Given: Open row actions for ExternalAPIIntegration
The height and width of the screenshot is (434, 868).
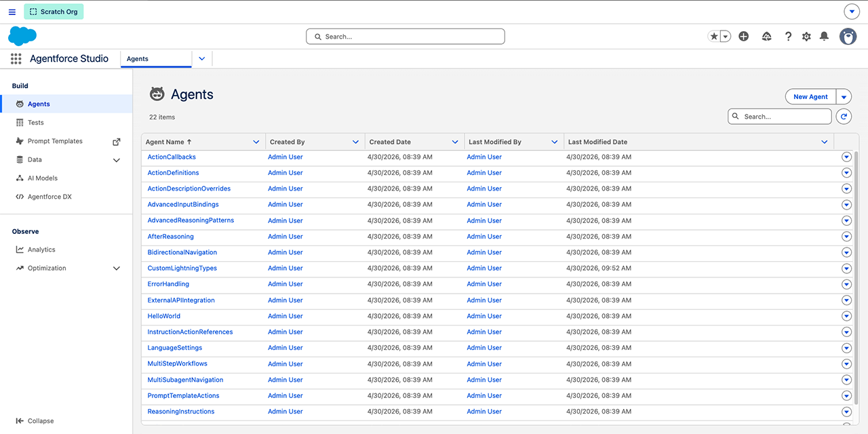Looking at the screenshot, I should click(846, 300).
